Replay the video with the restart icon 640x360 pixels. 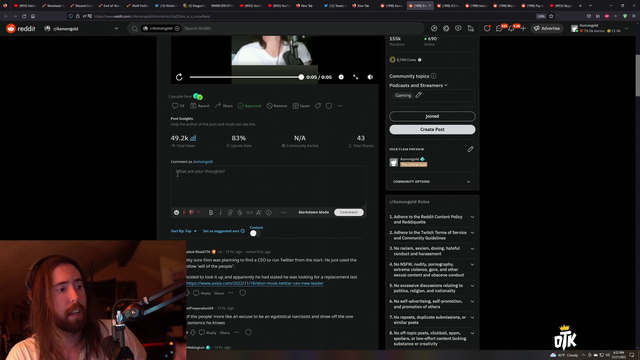179,77
